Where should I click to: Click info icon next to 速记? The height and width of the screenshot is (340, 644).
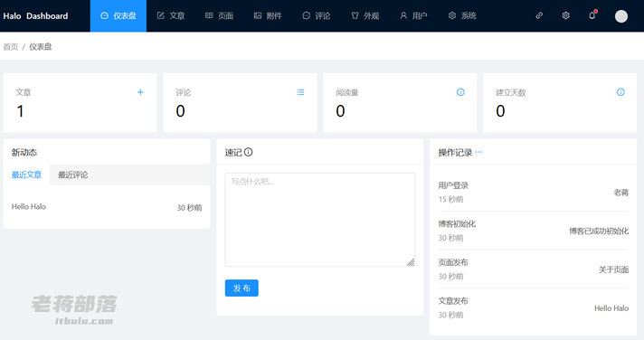pos(248,152)
